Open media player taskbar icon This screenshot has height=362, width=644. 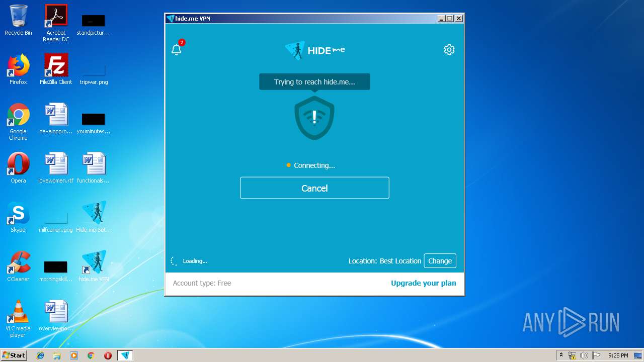click(x=74, y=355)
